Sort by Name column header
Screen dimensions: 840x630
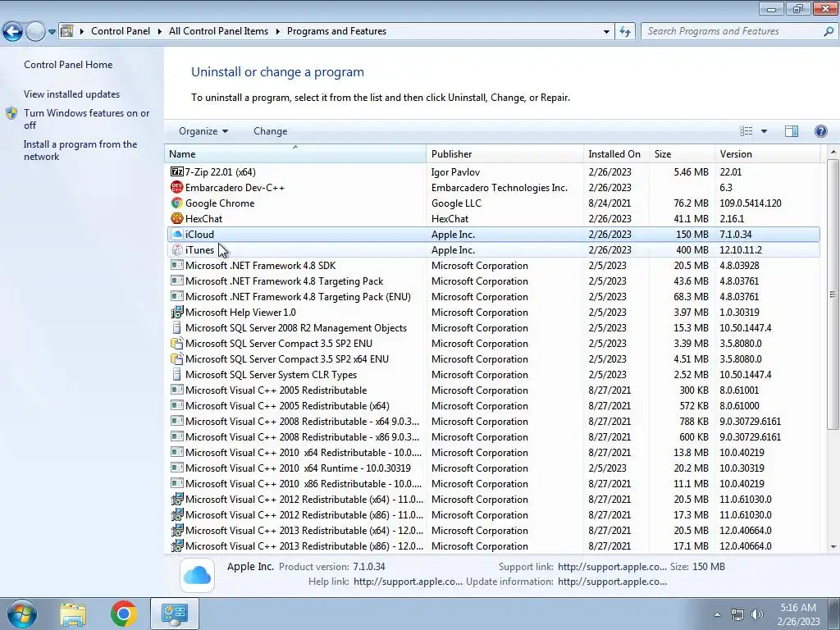[x=295, y=154]
